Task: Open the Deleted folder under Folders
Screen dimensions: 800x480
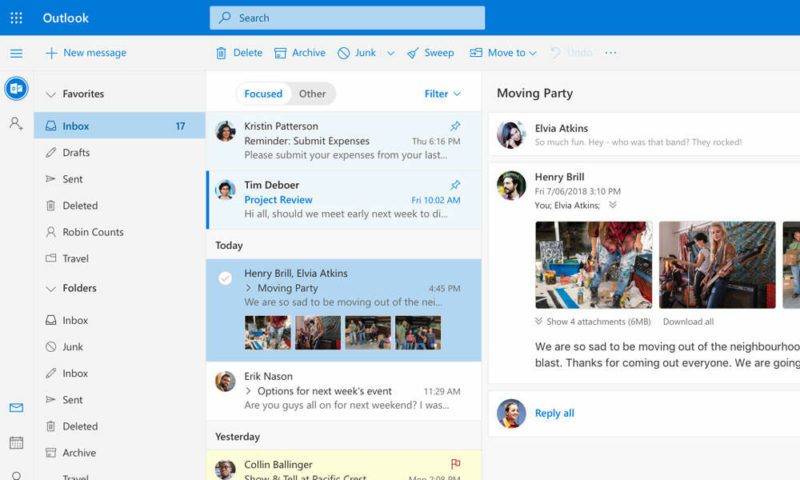Action: 119,426
